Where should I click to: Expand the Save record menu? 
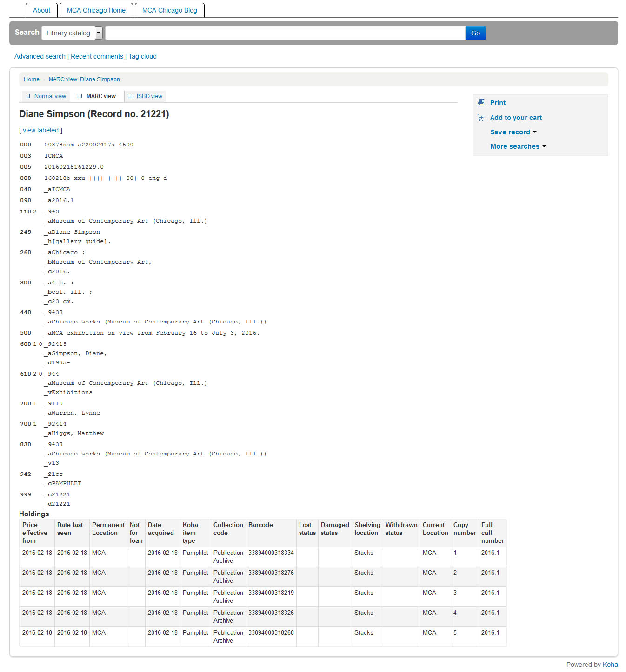(513, 132)
